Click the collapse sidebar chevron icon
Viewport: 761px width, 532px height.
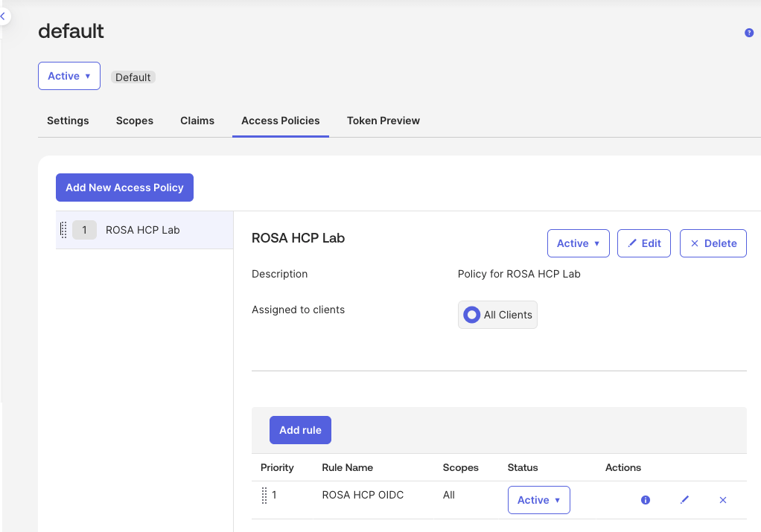(3, 16)
